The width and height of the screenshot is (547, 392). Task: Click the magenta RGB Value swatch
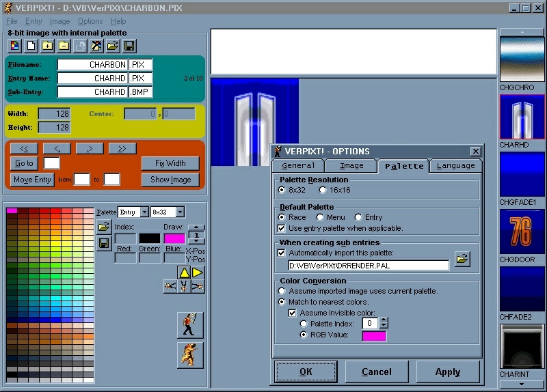374,335
